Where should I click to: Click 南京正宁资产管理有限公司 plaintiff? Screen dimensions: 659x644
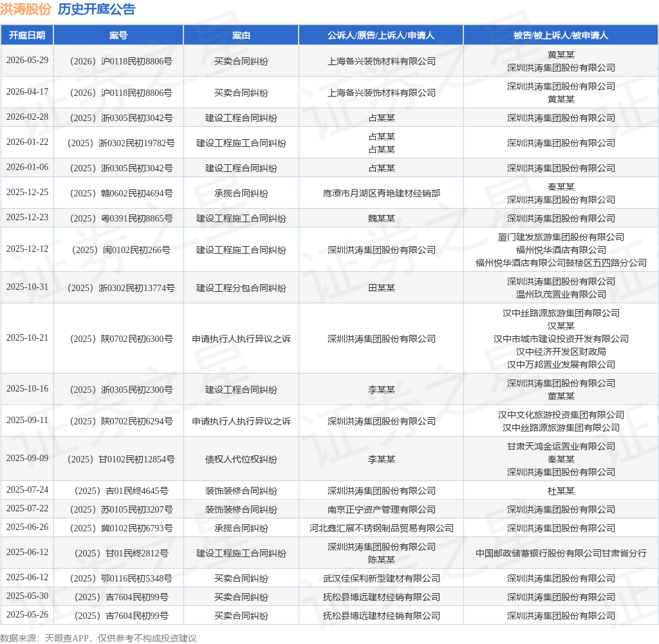(x=382, y=510)
